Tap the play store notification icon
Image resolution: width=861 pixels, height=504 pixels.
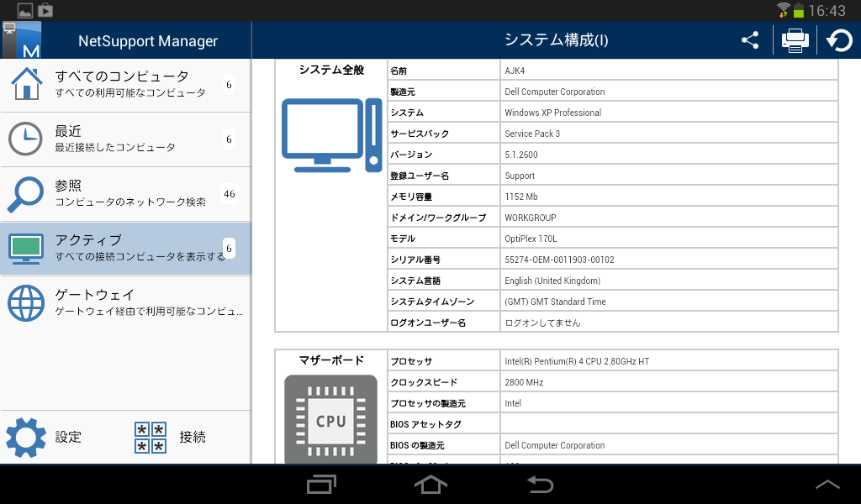pyautogui.click(x=45, y=10)
